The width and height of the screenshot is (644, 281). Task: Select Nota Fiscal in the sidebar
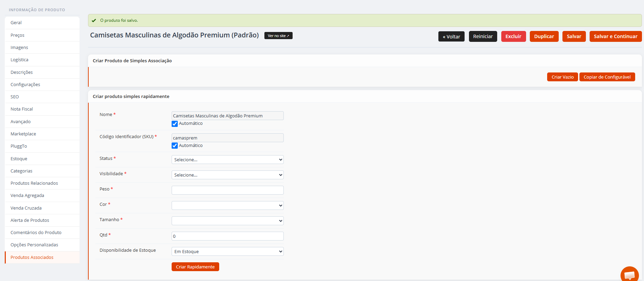click(42, 109)
